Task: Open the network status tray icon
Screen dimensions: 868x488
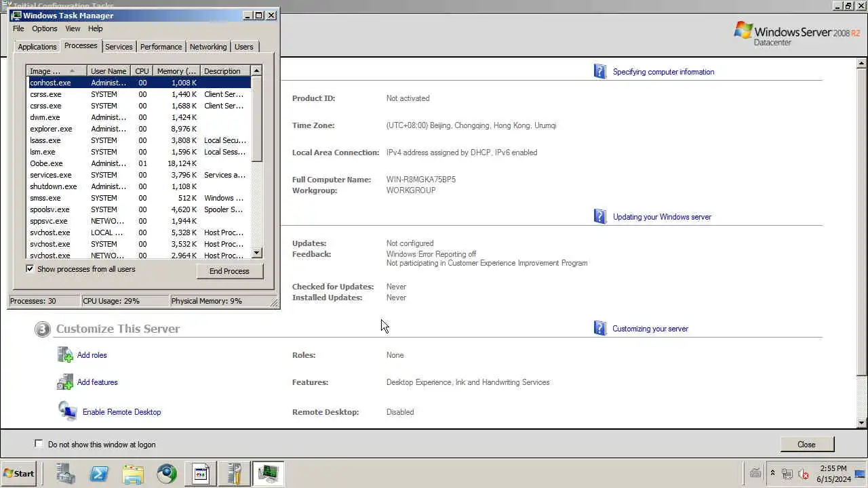Action: point(787,474)
